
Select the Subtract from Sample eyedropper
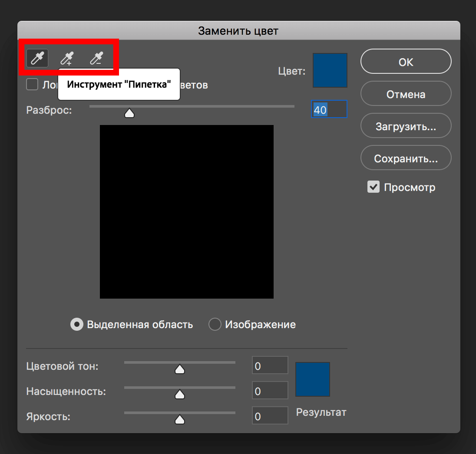tap(96, 58)
